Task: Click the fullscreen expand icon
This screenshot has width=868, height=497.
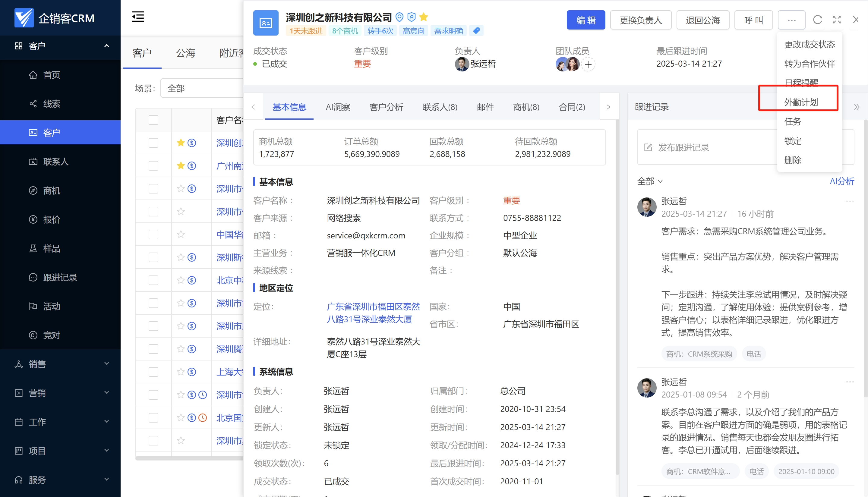Action: (837, 20)
